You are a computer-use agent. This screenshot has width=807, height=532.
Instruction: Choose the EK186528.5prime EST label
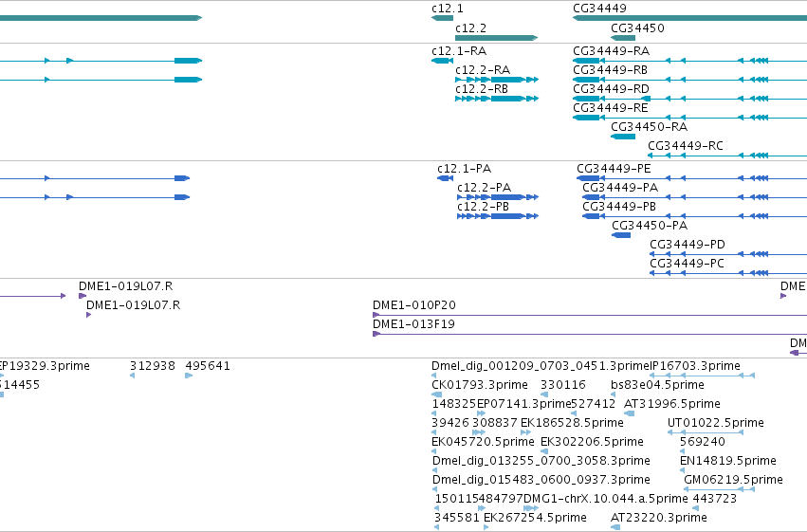(x=573, y=424)
